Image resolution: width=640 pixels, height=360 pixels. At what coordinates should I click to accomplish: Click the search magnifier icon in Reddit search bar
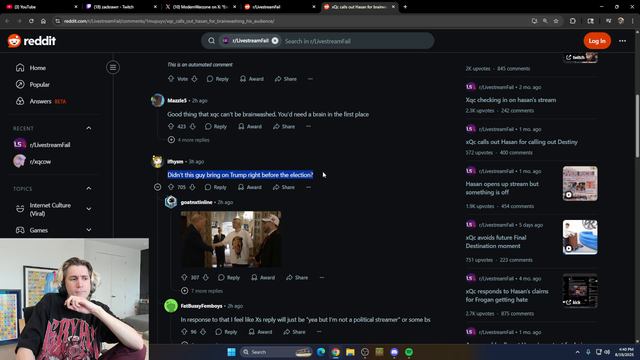[x=211, y=41]
